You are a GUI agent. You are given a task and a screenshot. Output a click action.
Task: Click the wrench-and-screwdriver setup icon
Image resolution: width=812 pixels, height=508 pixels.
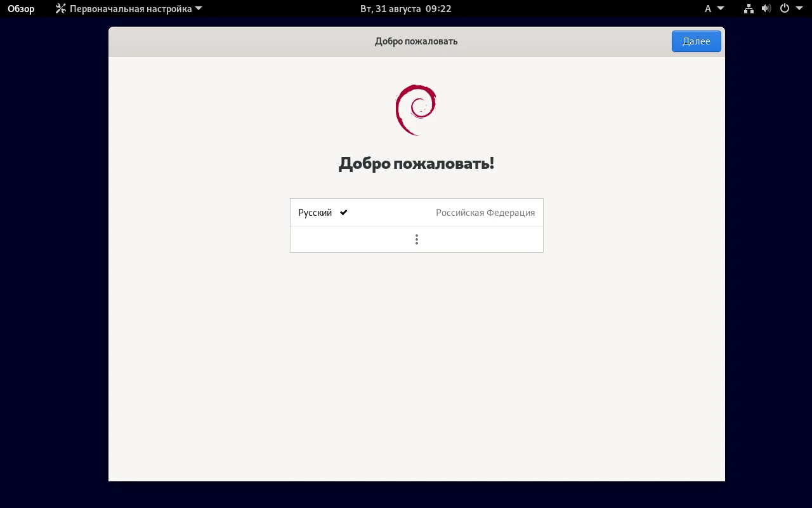click(x=60, y=8)
